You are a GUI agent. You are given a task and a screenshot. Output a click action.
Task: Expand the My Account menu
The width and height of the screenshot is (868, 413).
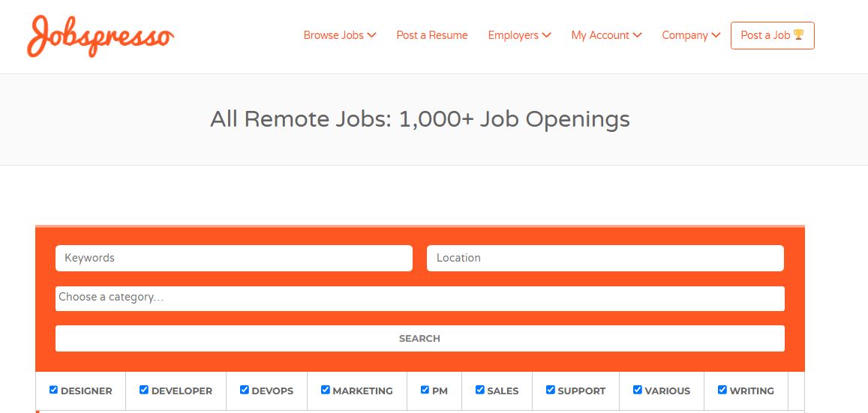coord(607,34)
